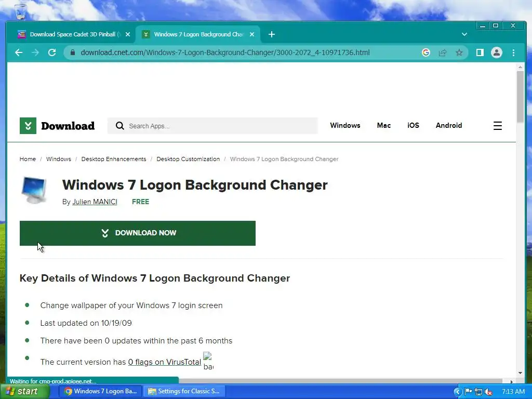The height and width of the screenshot is (399, 532).
Task: Reload the page with the refresh icon
Action: click(52, 52)
